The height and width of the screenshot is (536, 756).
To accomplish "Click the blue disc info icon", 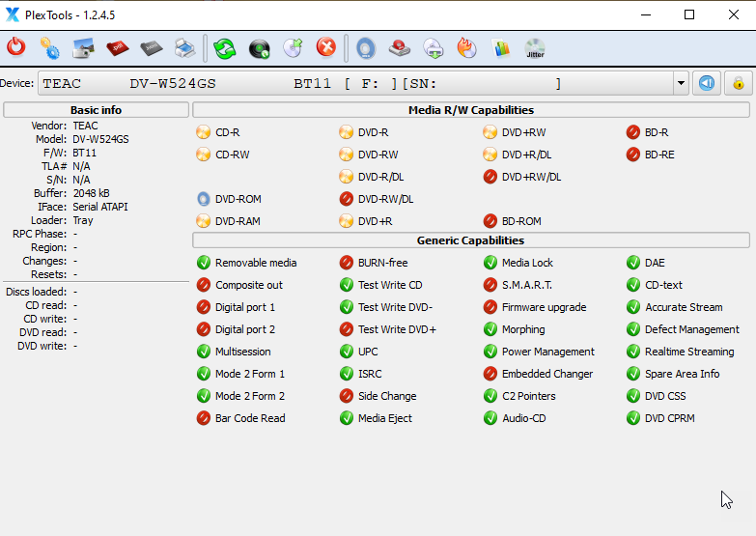I will click(x=366, y=47).
